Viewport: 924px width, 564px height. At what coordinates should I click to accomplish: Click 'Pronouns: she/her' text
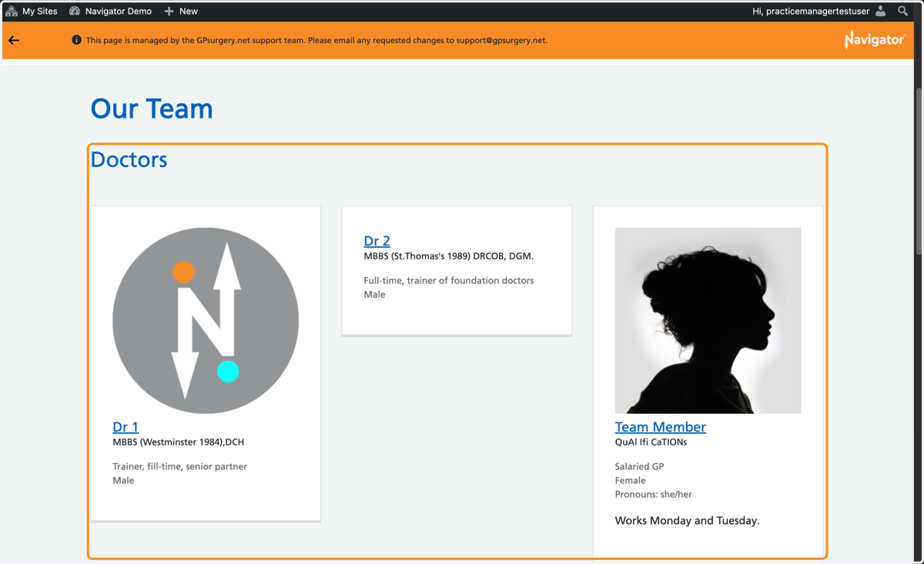(x=653, y=494)
